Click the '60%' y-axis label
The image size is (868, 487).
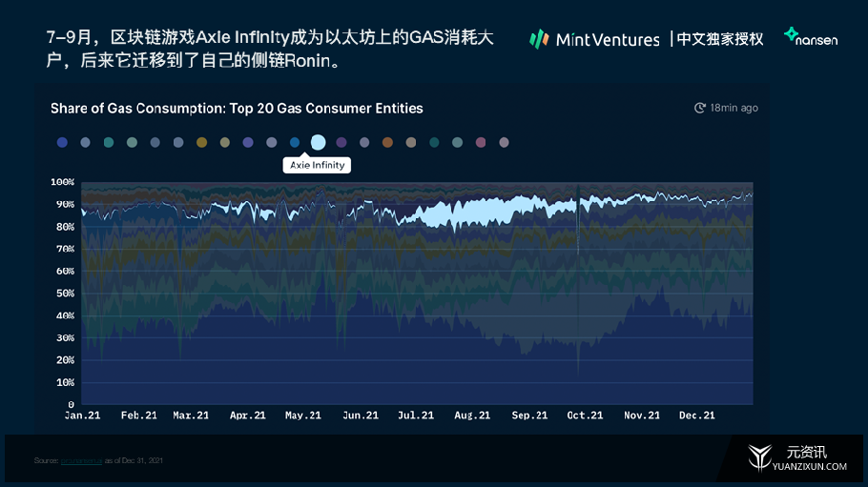point(65,272)
